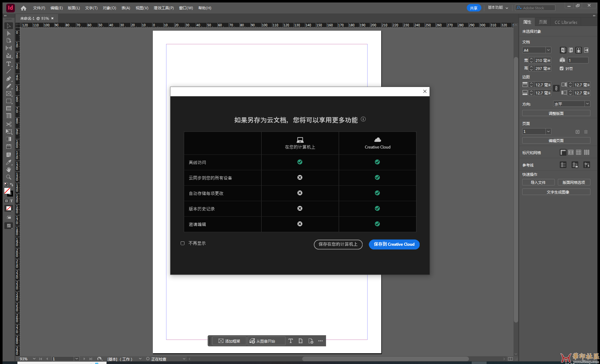Select the Gap tool
The image size is (600, 364).
[9, 48]
